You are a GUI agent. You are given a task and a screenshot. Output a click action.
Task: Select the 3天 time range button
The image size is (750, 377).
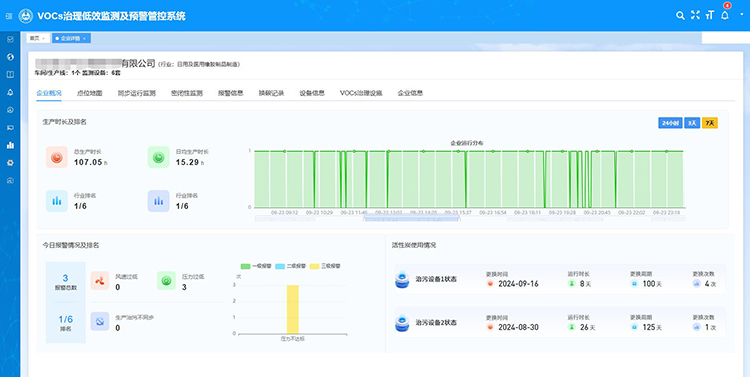[692, 123]
